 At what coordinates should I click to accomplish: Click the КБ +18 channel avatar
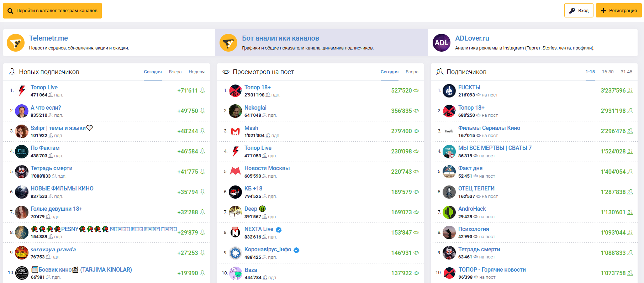236,192
